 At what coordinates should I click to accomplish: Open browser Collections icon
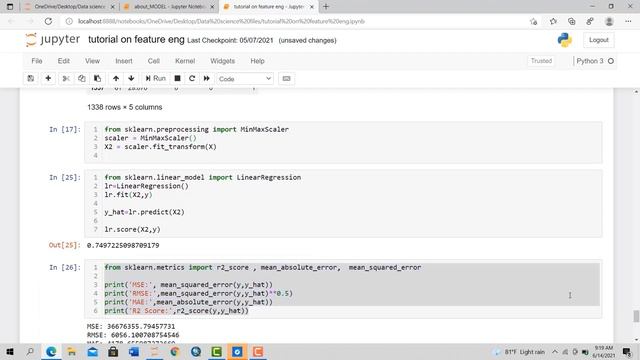571,21
